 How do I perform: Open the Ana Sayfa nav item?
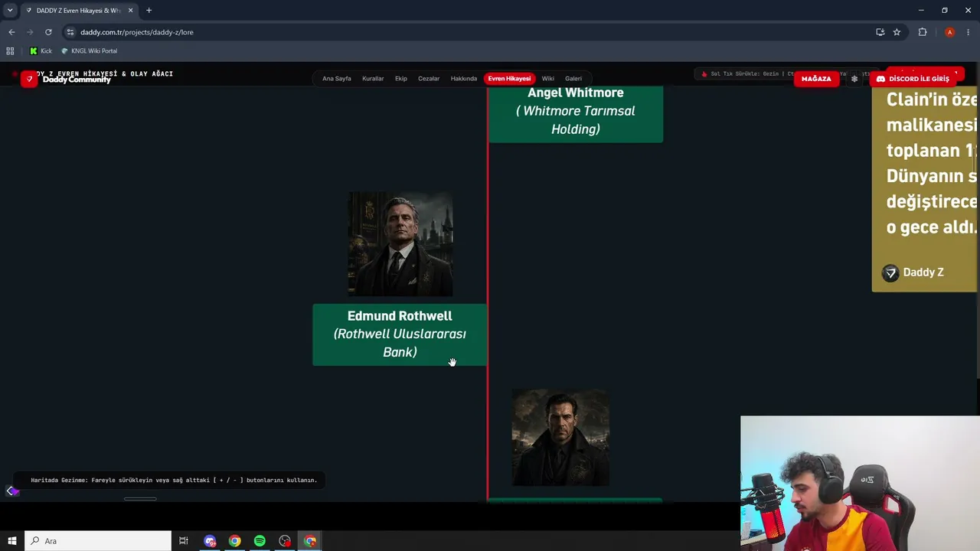[336, 79]
